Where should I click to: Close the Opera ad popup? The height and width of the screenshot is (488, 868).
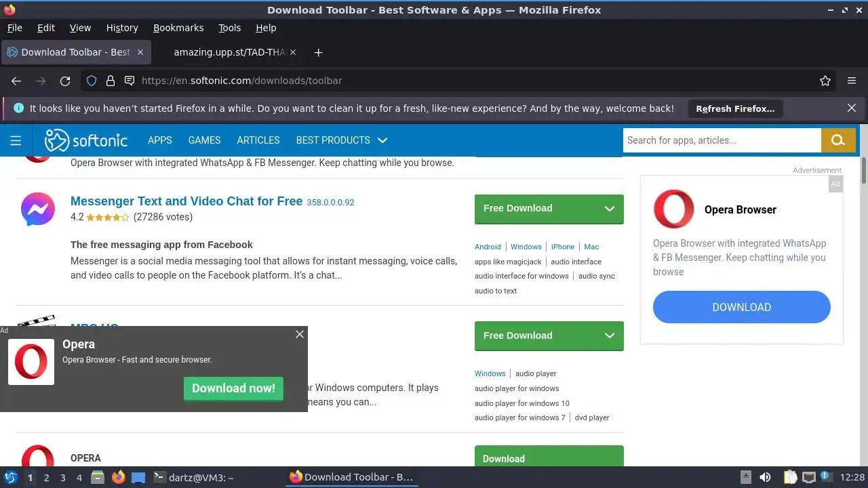click(300, 334)
